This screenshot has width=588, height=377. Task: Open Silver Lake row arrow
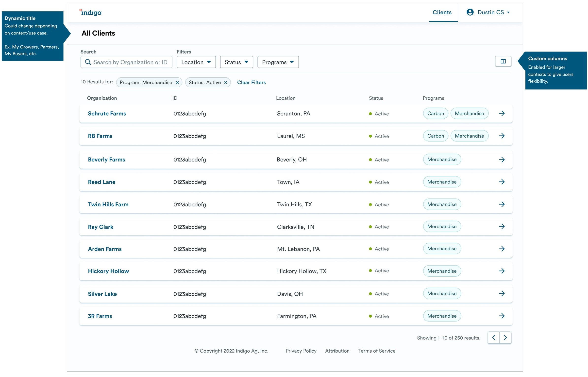pos(502,294)
